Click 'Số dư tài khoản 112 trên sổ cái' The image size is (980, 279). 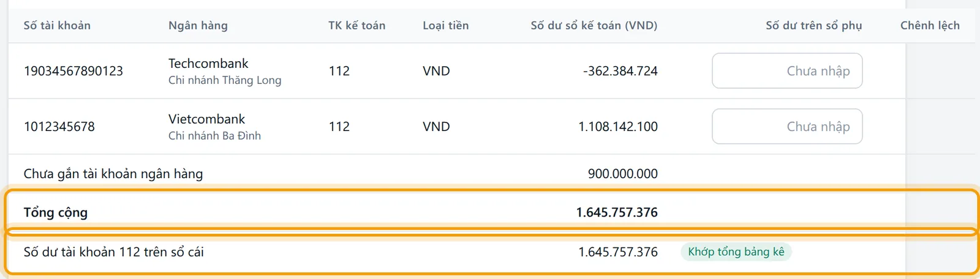pos(113,252)
